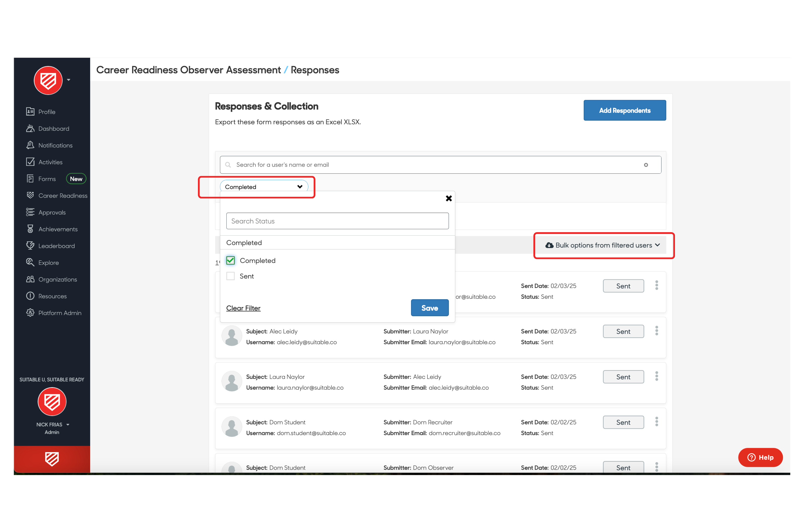The height and width of the screenshot is (508, 812).
Task: Click Sent button on Laura Naylor subject row
Action: click(x=623, y=377)
